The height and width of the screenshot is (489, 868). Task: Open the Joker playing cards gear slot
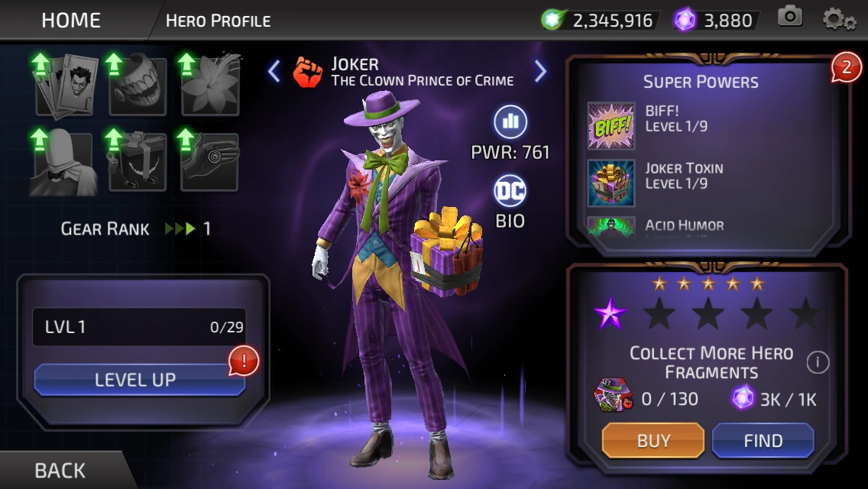point(64,86)
